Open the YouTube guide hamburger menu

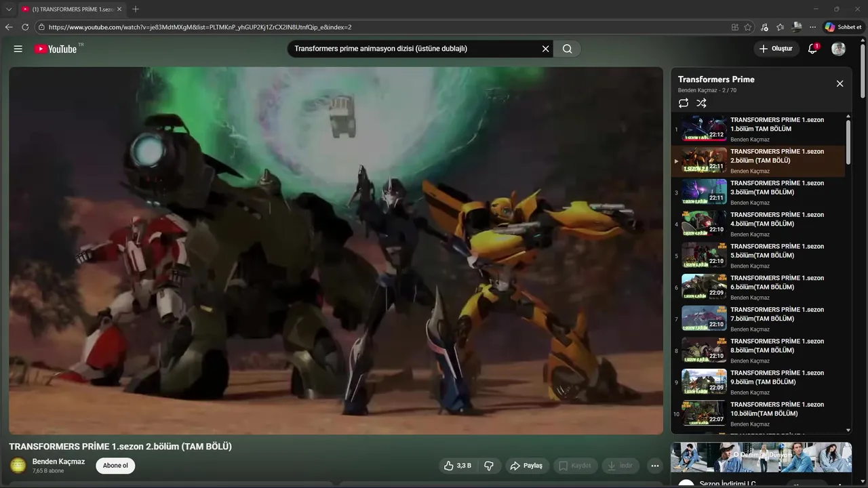click(18, 49)
